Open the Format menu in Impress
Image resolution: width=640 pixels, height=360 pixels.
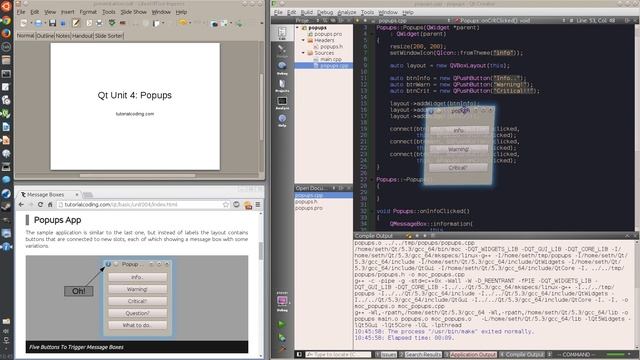coord(88,12)
